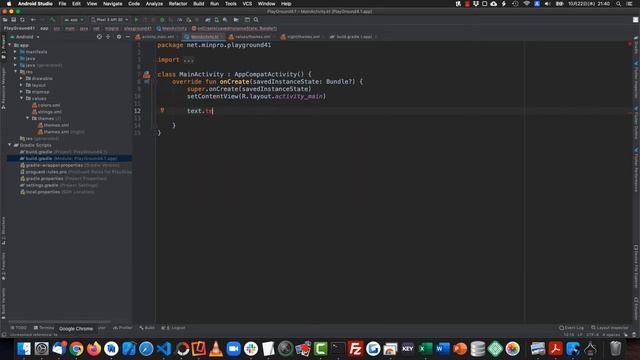
Task: Expand the mipmap folder
Action: 21,92
